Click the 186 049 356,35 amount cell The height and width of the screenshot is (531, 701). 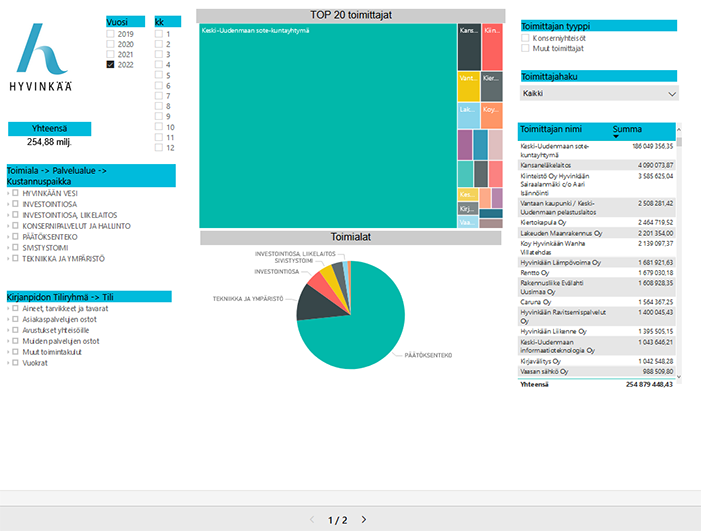click(x=652, y=146)
